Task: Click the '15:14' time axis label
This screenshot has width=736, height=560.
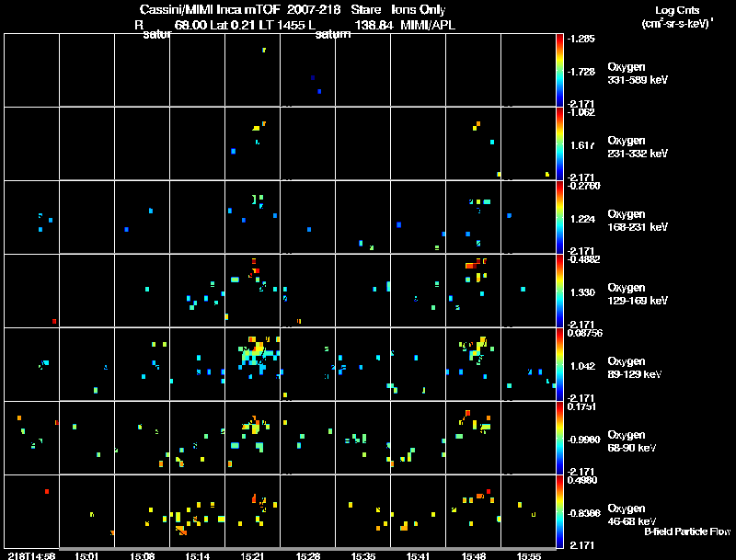Action: pyautogui.click(x=197, y=555)
